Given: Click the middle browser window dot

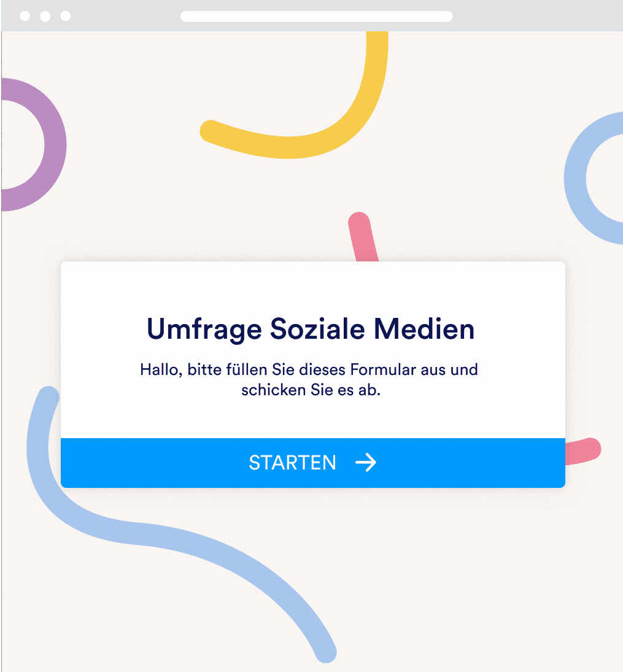Looking at the screenshot, I should point(44,17).
